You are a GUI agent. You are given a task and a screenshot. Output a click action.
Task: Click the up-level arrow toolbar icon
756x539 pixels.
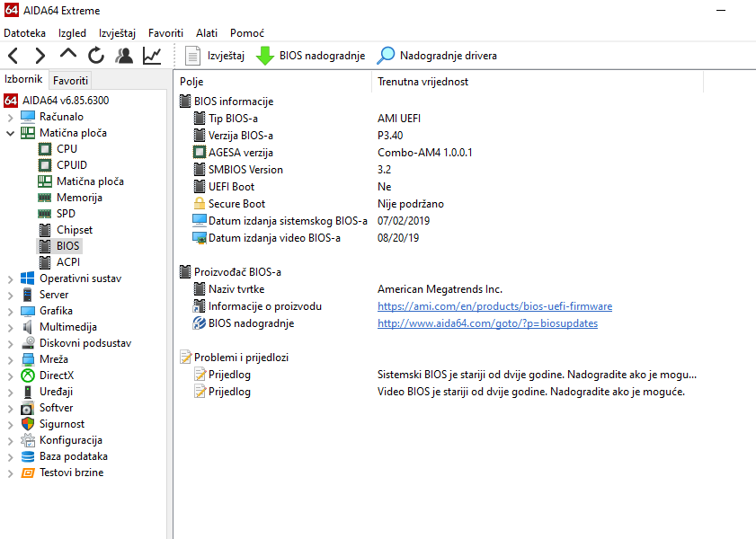point(68,54)
